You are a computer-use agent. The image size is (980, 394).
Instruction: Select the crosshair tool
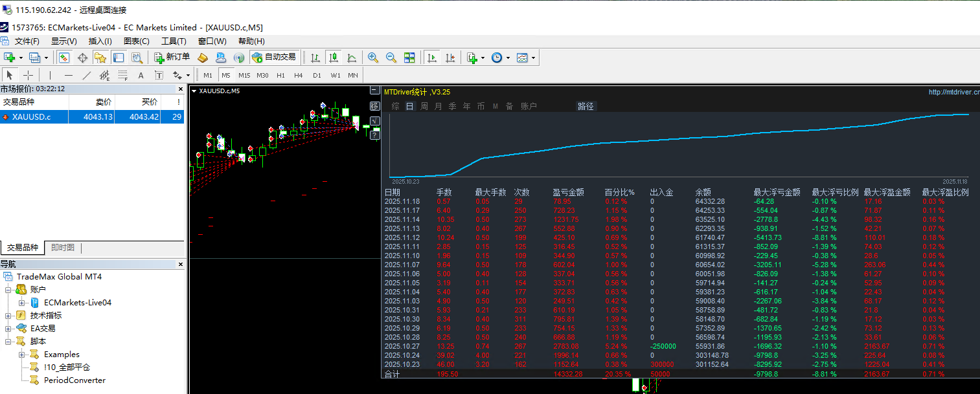28,75
